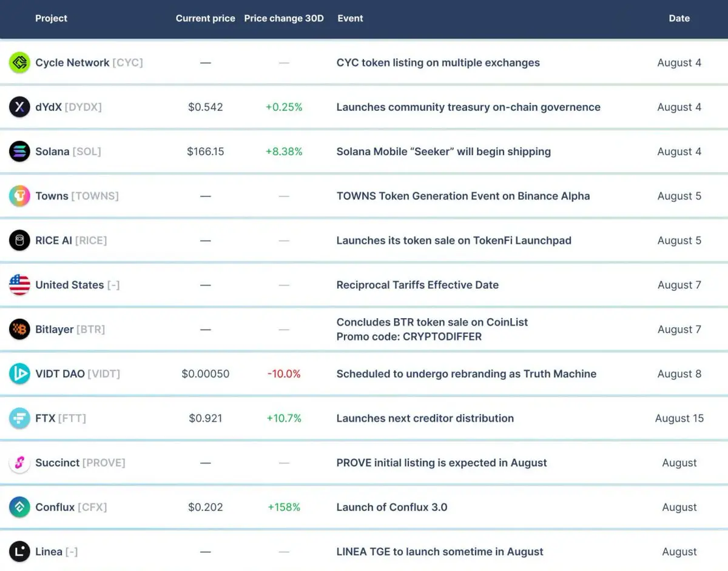The image size is (728, 571).
Task: Open the CYC token listing event text
Action: (x=438, y=62)
